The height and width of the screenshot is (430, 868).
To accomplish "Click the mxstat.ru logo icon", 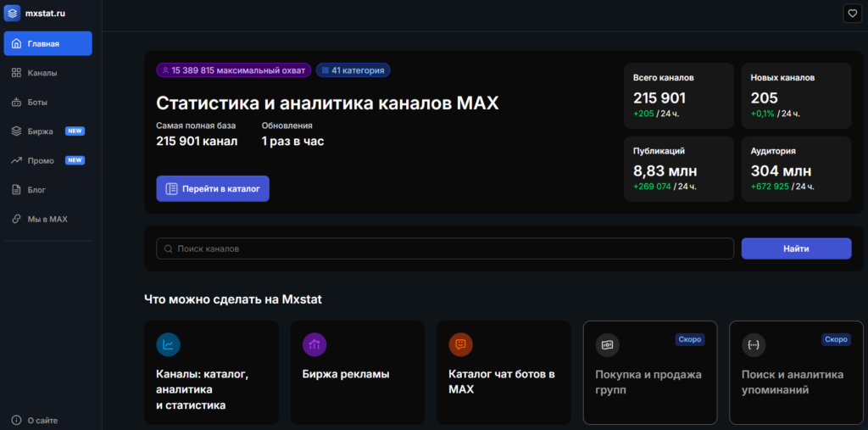I will pos(12,13).
